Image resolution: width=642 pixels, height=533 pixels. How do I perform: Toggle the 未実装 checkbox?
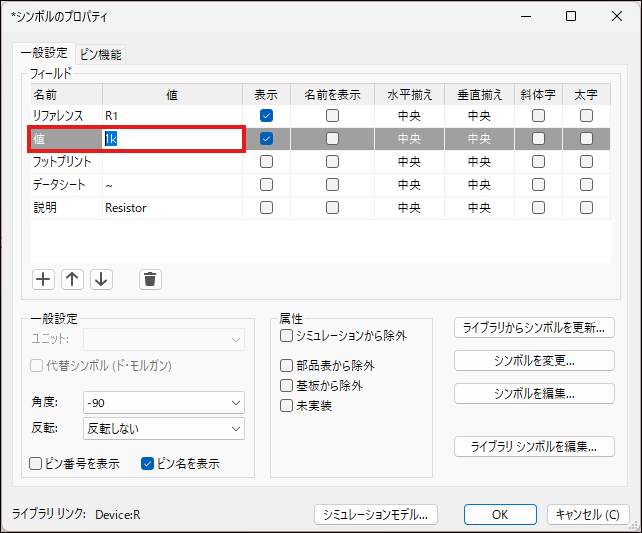[287, 406]
